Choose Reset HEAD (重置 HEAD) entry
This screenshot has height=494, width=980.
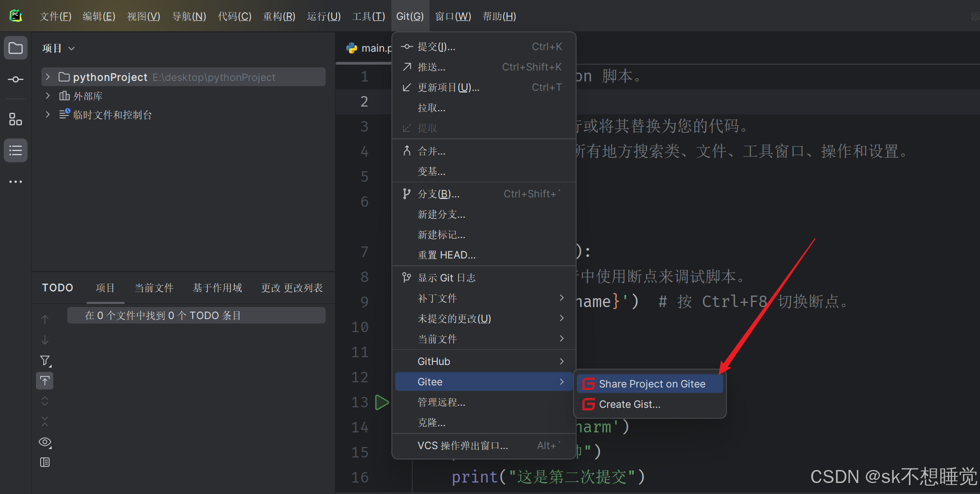(x=484, y=255)
